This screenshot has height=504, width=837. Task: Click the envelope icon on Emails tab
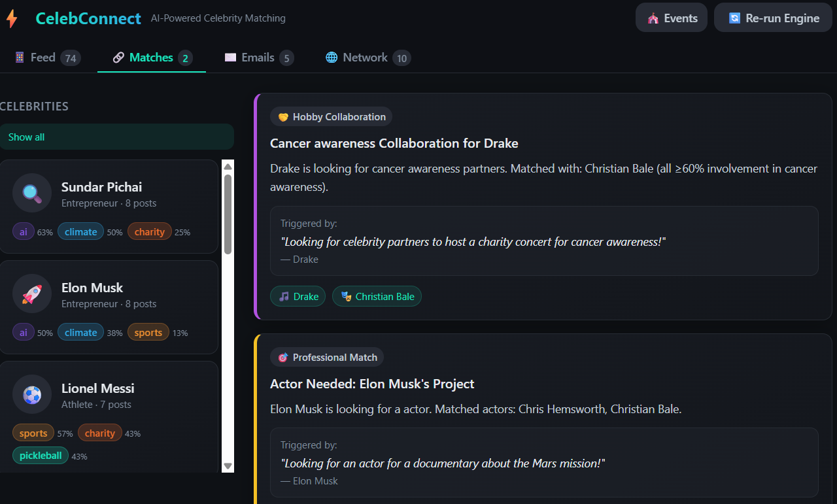click(x=230, y=58)
